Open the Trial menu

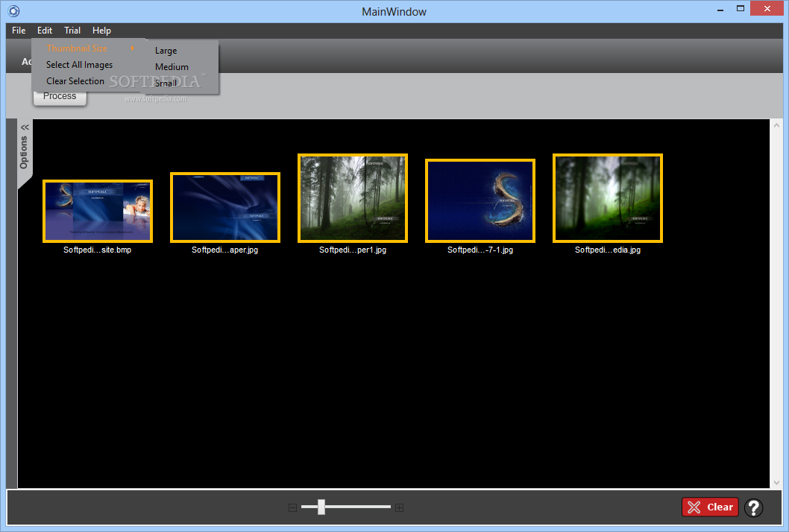coord(72,30)
